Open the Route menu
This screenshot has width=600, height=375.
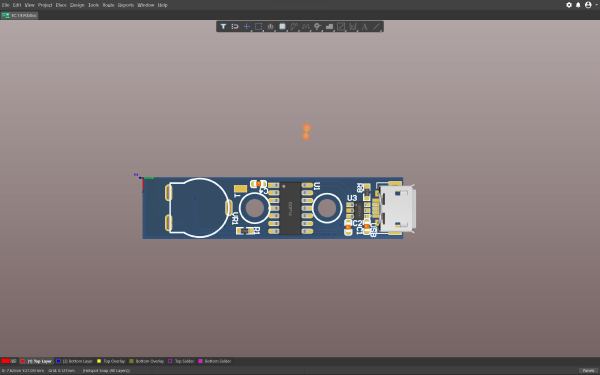108,5
